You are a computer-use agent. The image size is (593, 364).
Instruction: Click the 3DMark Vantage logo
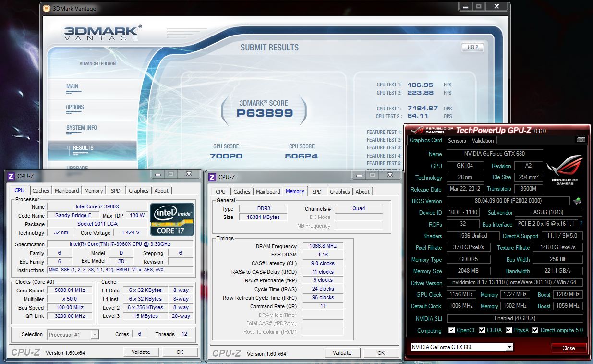[103, 33]
